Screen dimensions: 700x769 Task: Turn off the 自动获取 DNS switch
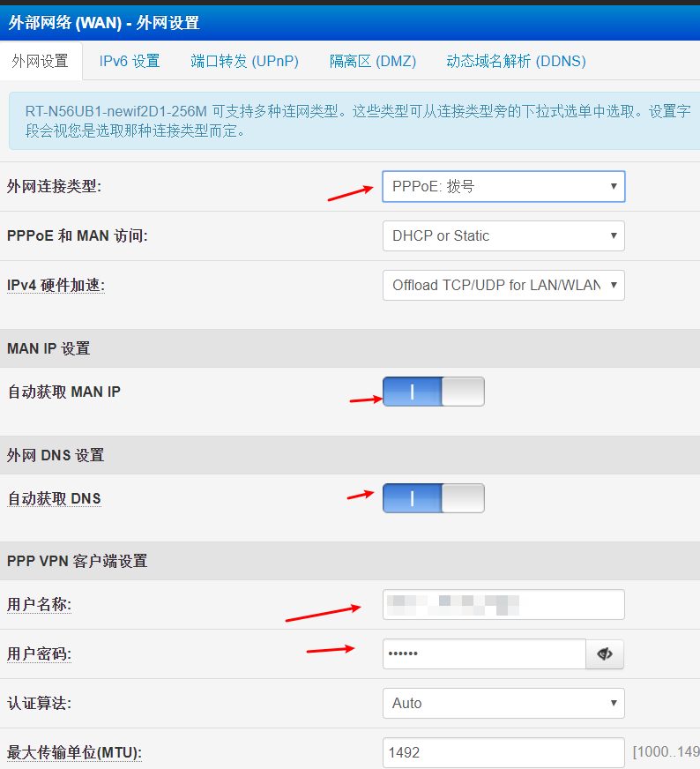point(433,498)
